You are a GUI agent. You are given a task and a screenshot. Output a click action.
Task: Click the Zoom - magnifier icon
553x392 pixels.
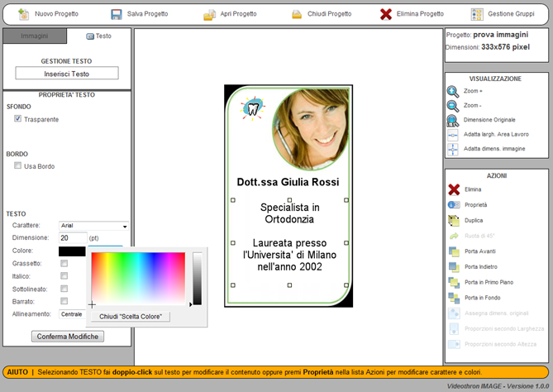click(x=453, y=106)
